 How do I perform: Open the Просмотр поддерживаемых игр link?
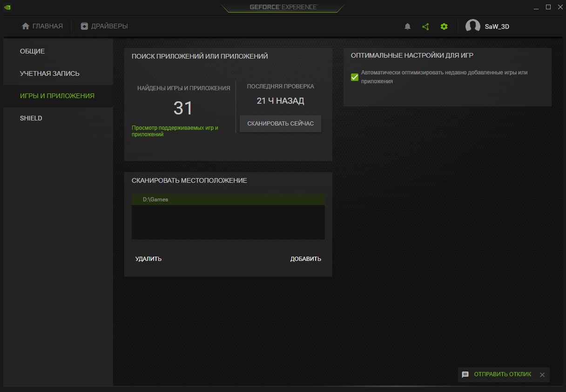175,131
